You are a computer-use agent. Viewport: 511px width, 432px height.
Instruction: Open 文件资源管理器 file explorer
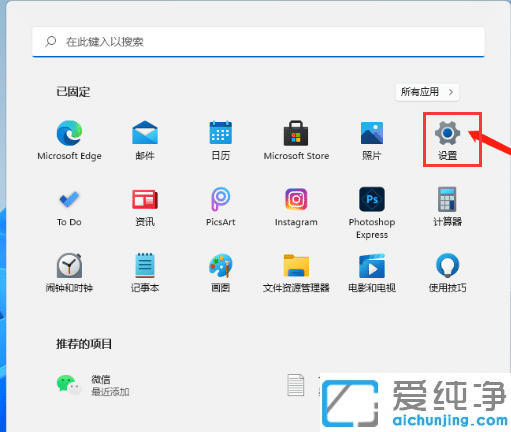coord(296,273)
